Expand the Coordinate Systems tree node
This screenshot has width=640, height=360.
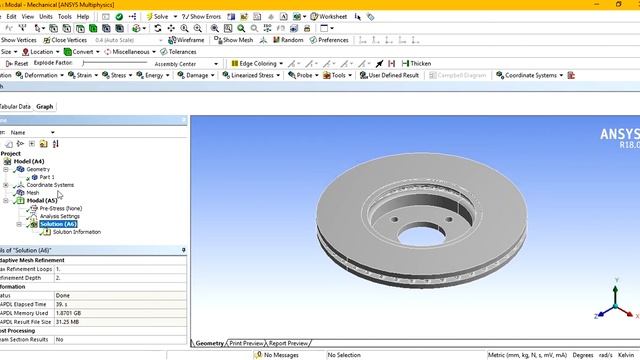(6, 185)
